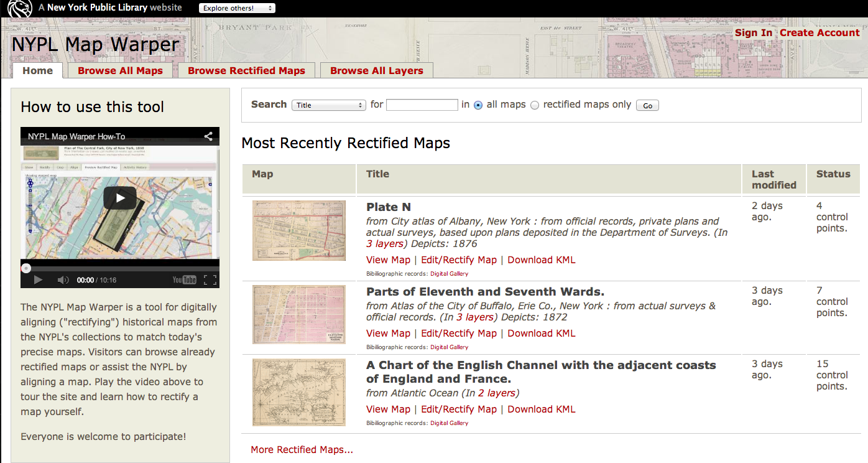Mute the video with the speaker icon
868x463 pixels.
coord(63,280)
